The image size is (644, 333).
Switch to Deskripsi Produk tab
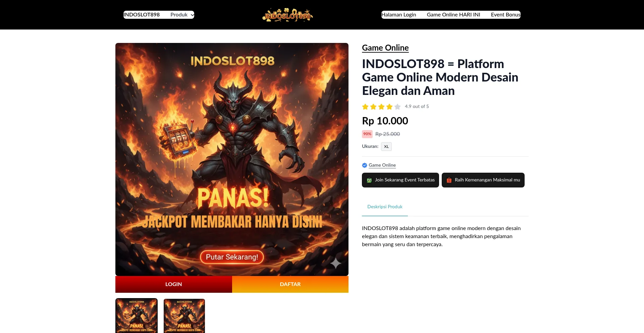coord(385,207)
